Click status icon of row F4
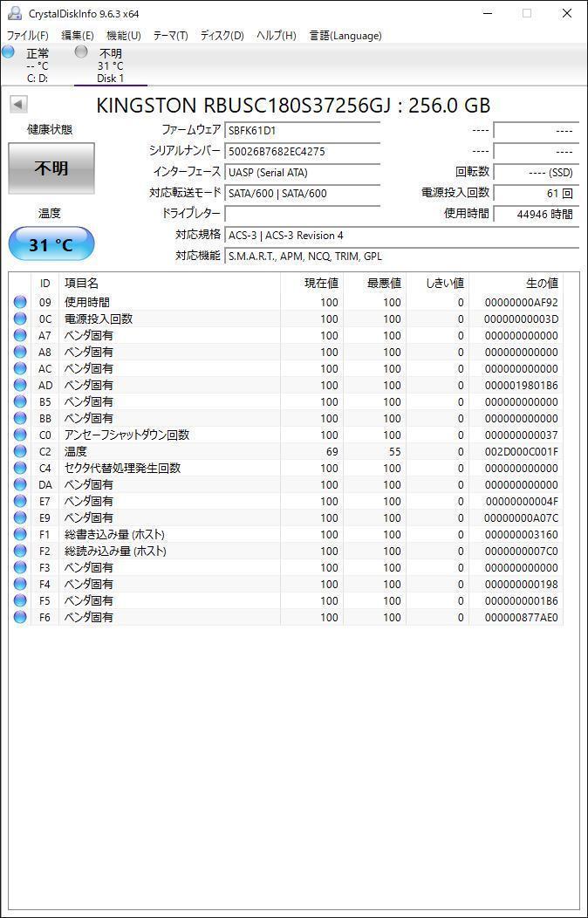 (20, 585)
